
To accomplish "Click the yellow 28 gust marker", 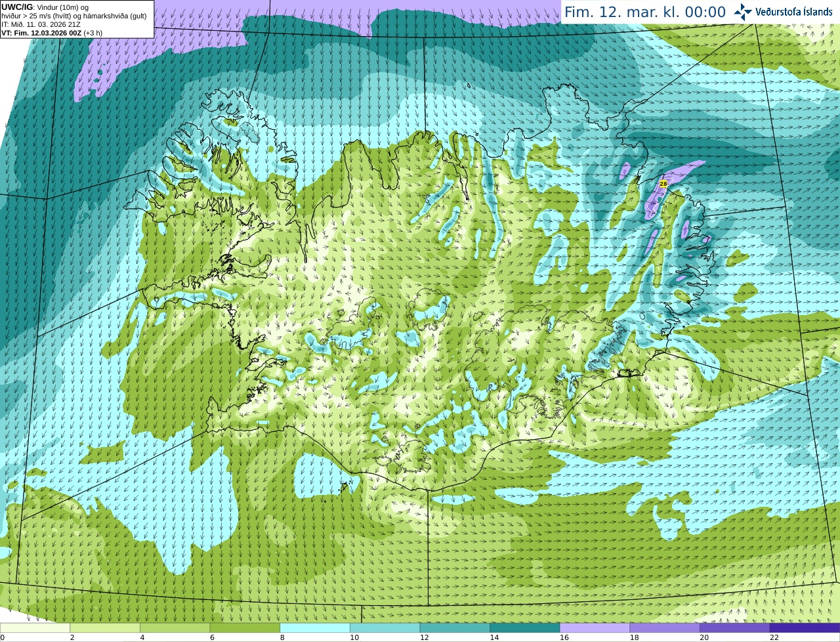I will [x=663, y=184].
